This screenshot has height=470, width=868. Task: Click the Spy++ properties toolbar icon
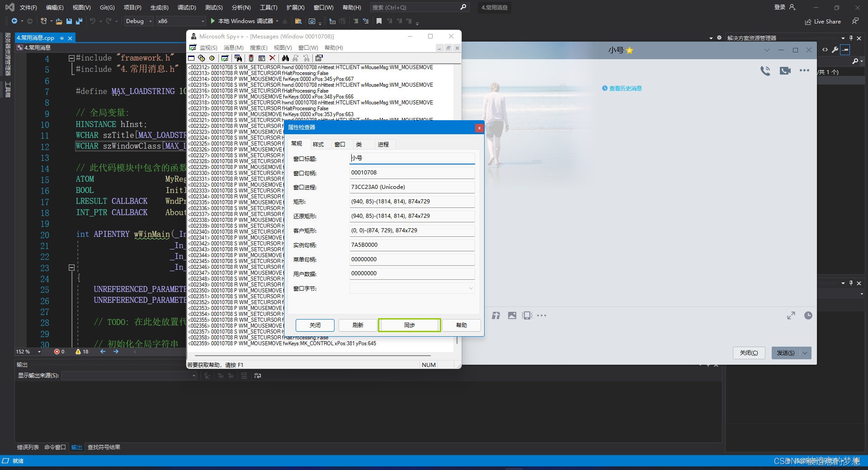coord(319,58)
